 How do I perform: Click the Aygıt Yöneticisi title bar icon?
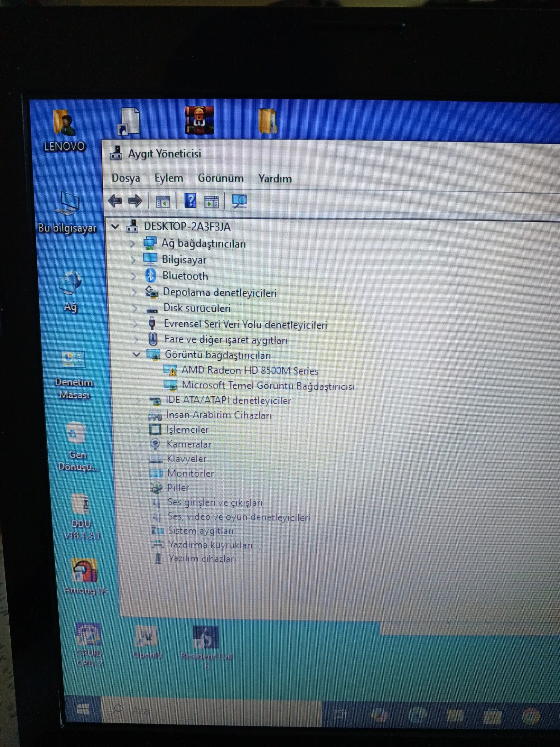point(116,153)
